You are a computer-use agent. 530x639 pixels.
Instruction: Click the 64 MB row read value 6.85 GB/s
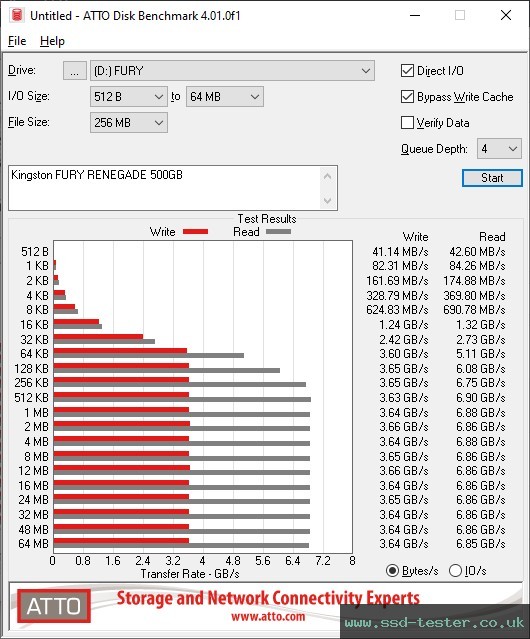pos(481,544)
